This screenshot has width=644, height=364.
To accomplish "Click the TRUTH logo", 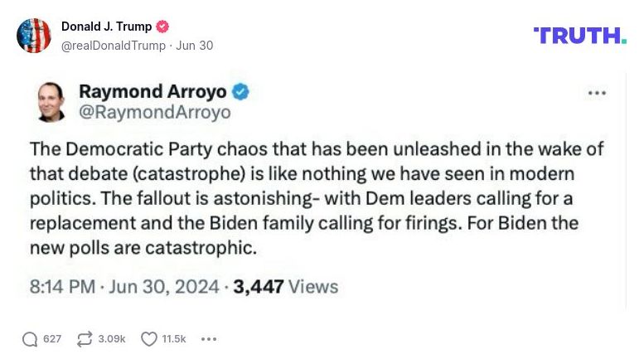I will tap(580, 36).
